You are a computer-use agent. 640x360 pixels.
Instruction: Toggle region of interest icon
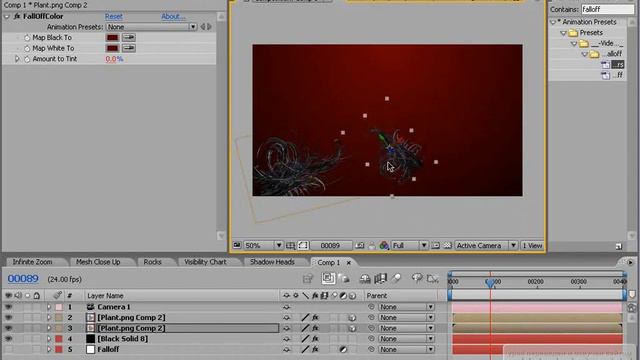(436, 245)
